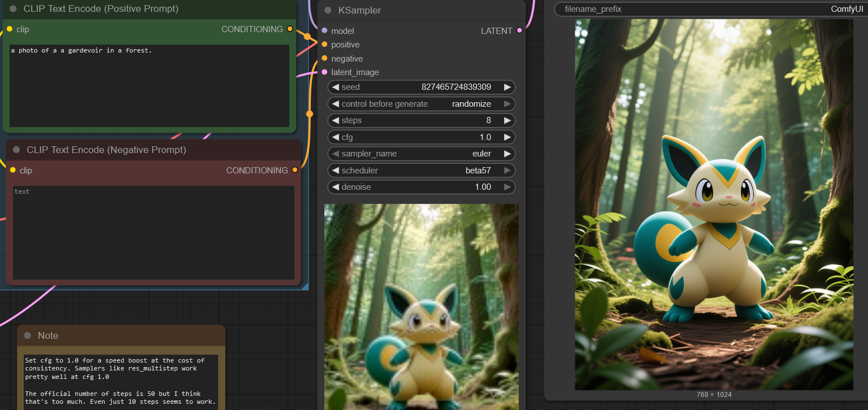Step control before generate to next option
Viewport: 868px width, 410px height.
pyautogui.click(x=507, y=104)
